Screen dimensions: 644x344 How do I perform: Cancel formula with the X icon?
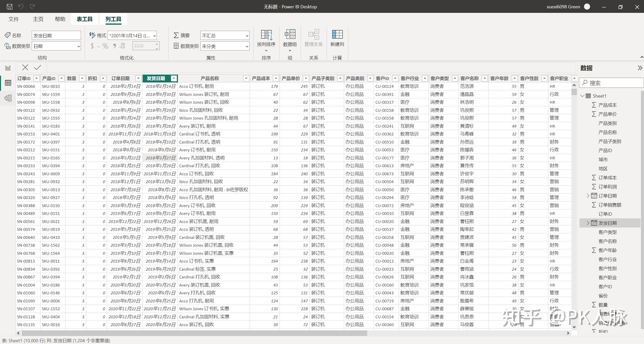[x=25, y=67]
